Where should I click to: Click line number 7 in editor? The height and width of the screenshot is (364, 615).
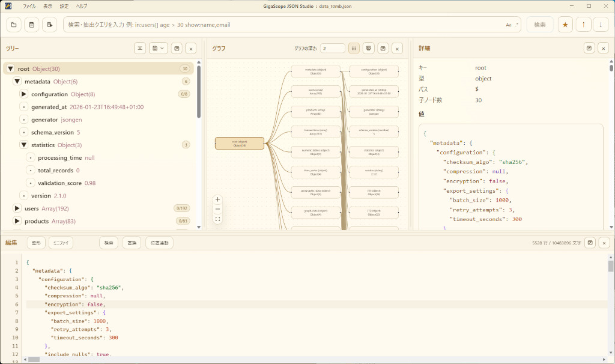16,312
